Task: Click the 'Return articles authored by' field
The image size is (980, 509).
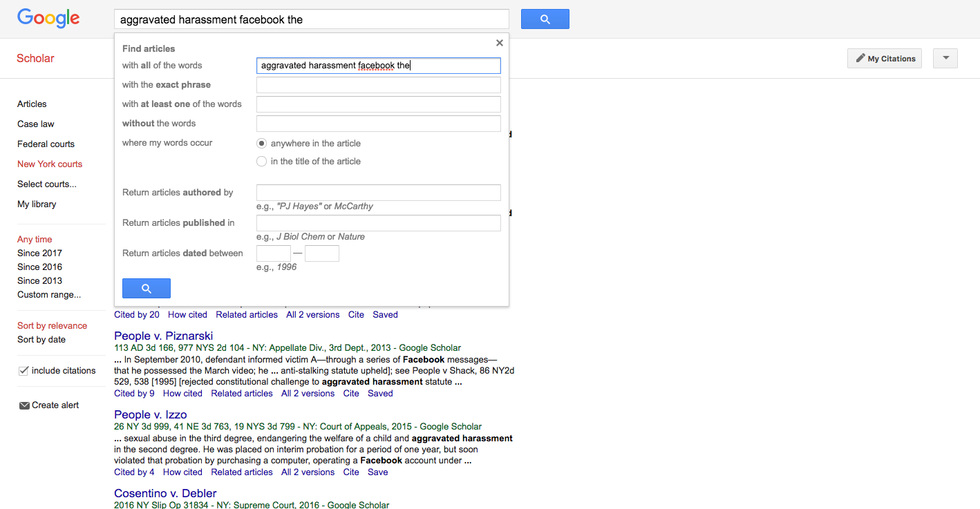Action: (x=378, y=193)
